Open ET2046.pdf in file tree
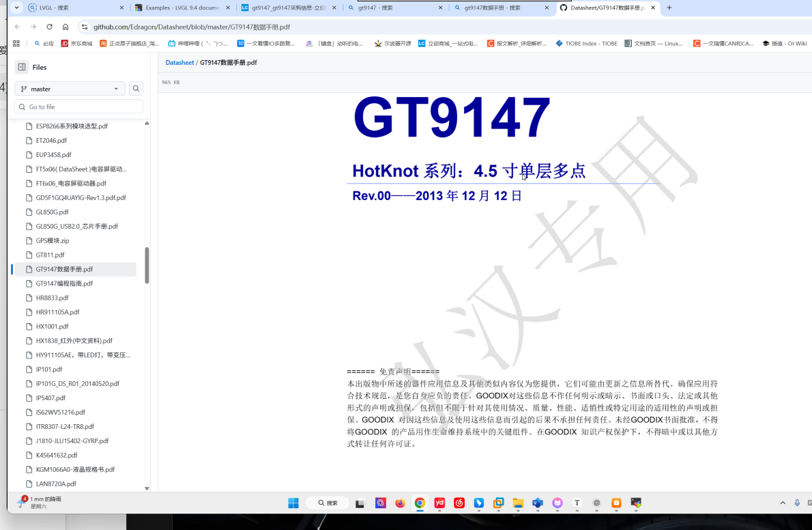Image resolution: width=812 pixels, height=530 pixels. (x=51, y=141)
